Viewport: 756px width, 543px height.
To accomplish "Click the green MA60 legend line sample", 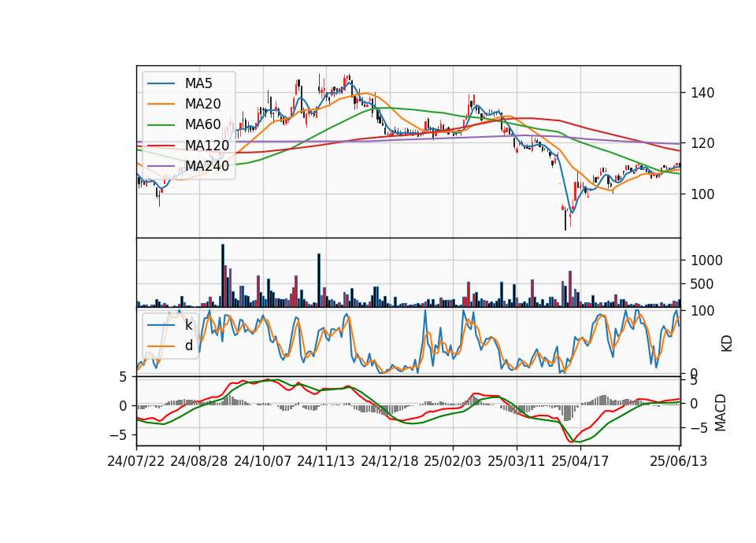I will click(x=161, y=125).
